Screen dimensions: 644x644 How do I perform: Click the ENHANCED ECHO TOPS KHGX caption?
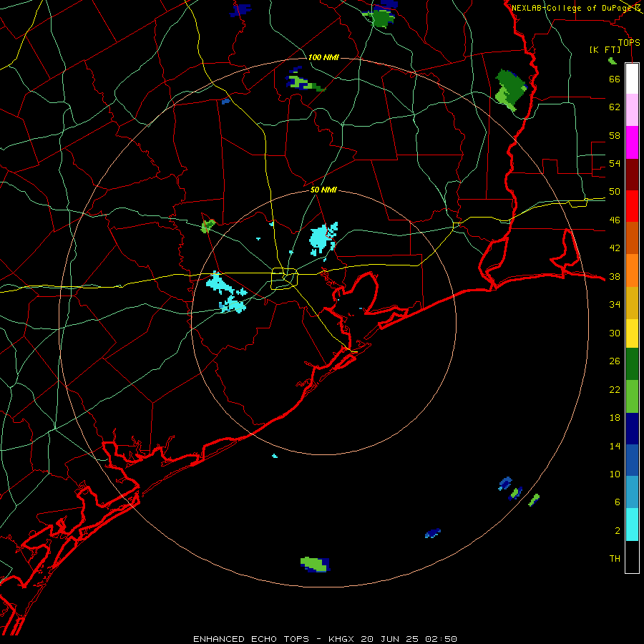pos(325,639)
